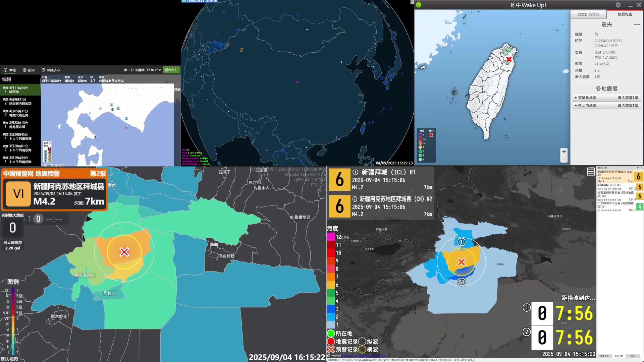Click the red X 预警记录 legend marker
Viewport: 644px width, 362px height.
coord(331,349)
